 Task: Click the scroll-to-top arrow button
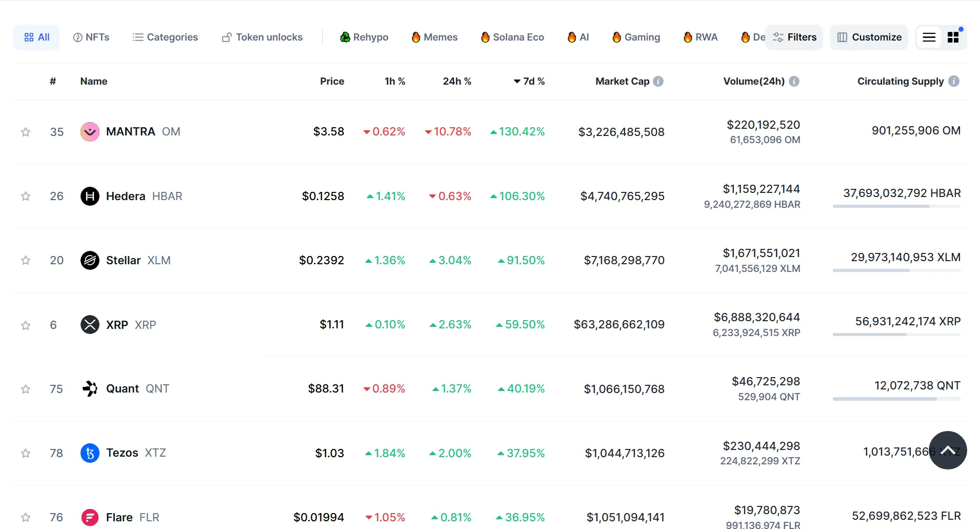[x=948, y=450]
